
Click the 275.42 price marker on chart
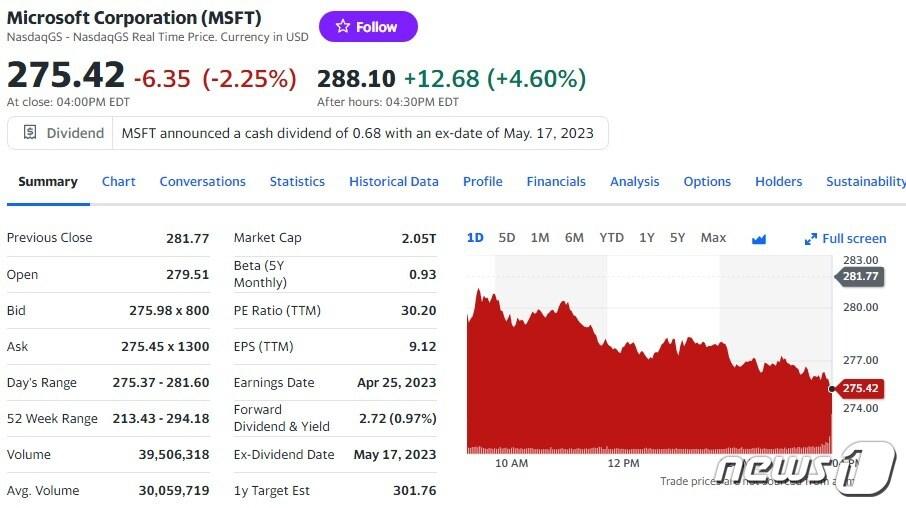(859, 388)
